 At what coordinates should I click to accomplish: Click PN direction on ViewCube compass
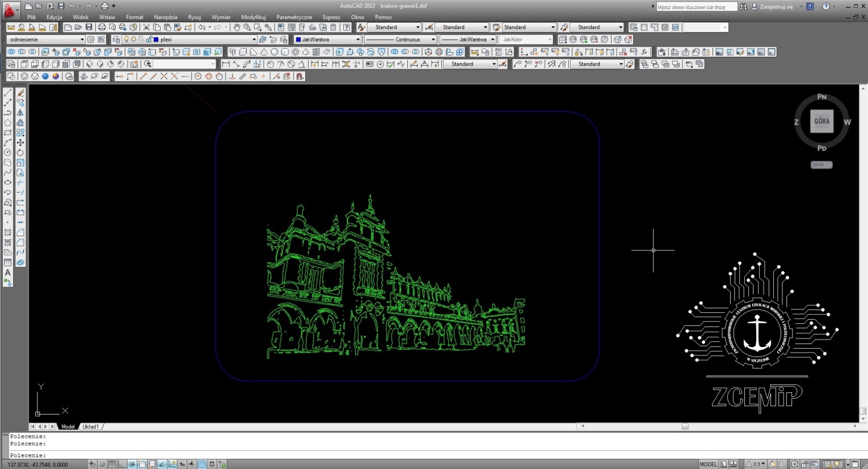[821, 97]
